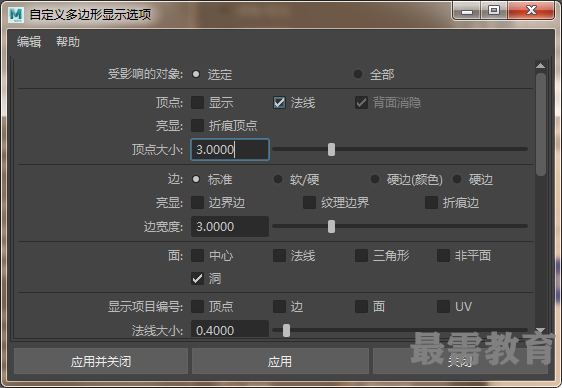The height and width of the screenshot is (388, 562).
Task: Close the window with the X button
Action: (x=531, y=11)
